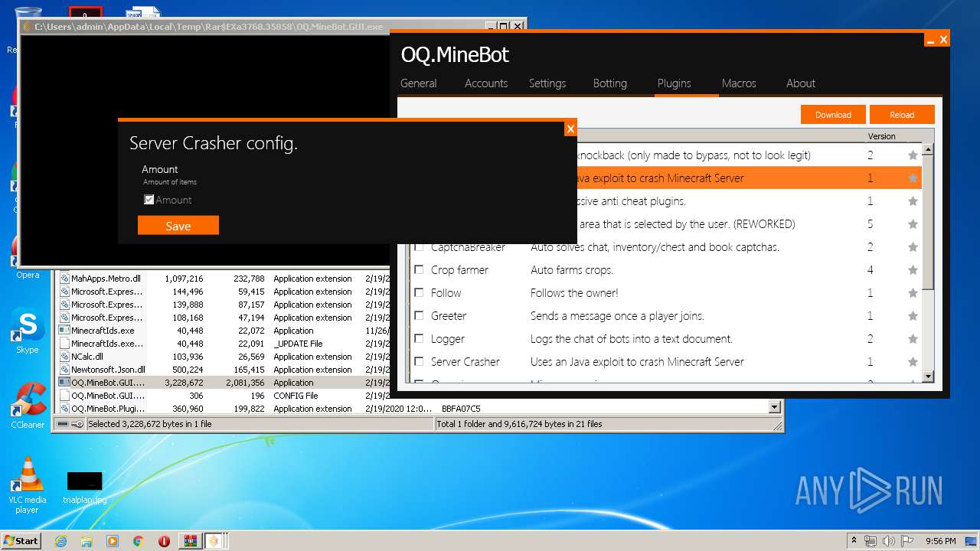Switch to the About tab
This screenshot has width=980, height=551.
click(801, 83)
